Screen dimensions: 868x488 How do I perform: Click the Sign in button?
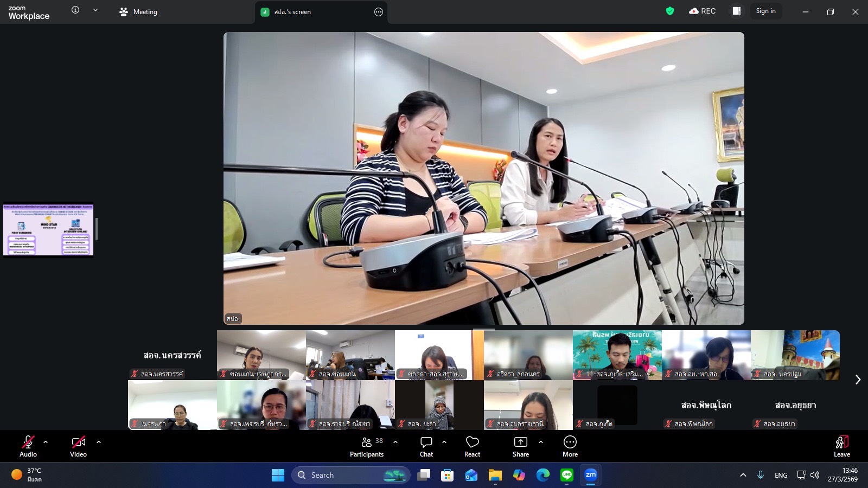(x=765, y=11)
